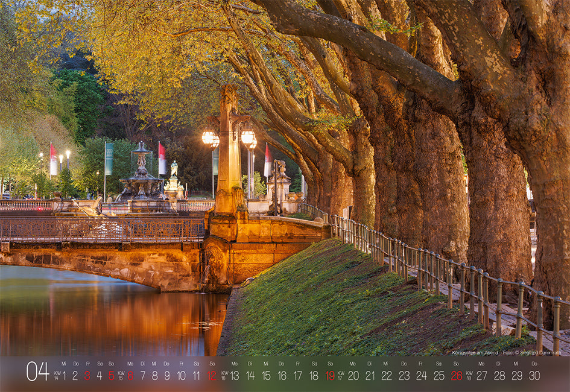
Task: Select red Sunday date 12
Action: coord(212,375)
